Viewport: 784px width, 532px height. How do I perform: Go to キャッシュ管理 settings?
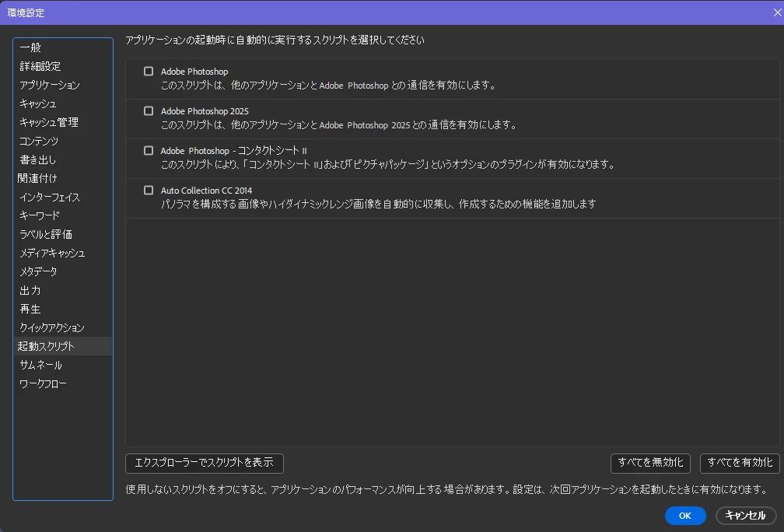pyautogui.click(x=63, y=122)
